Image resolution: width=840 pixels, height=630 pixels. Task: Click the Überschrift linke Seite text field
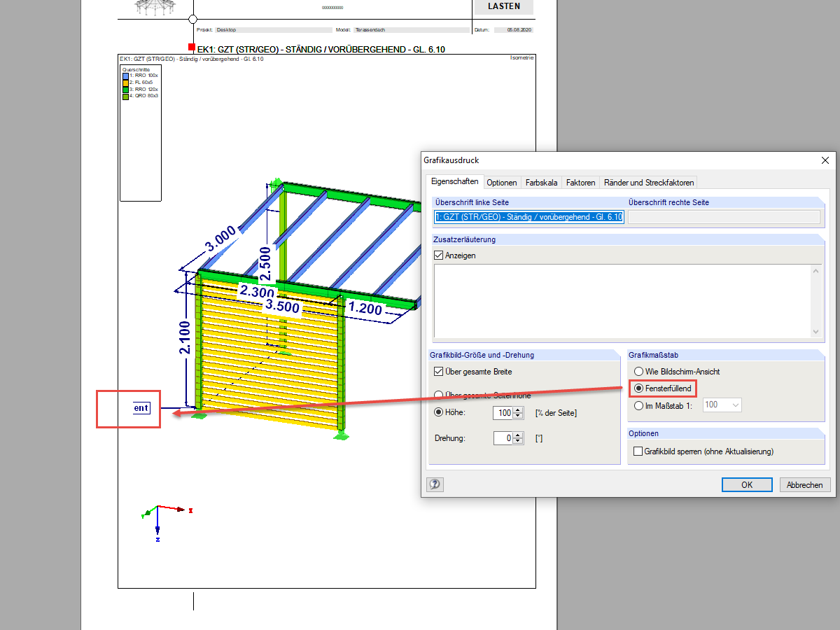[x=528, y=217]
